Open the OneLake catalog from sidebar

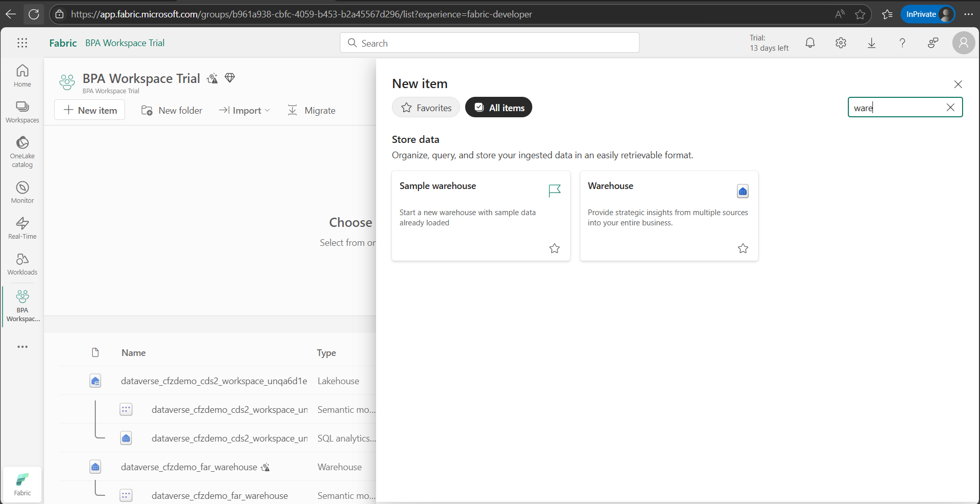coord(22,152)
